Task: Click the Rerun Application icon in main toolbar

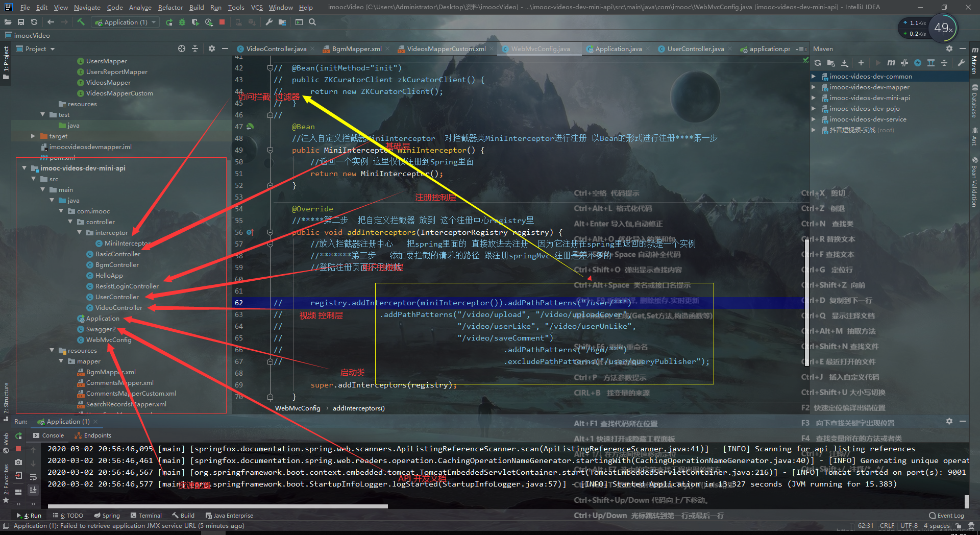Action: pyautogui.click(x=169, y=22)
